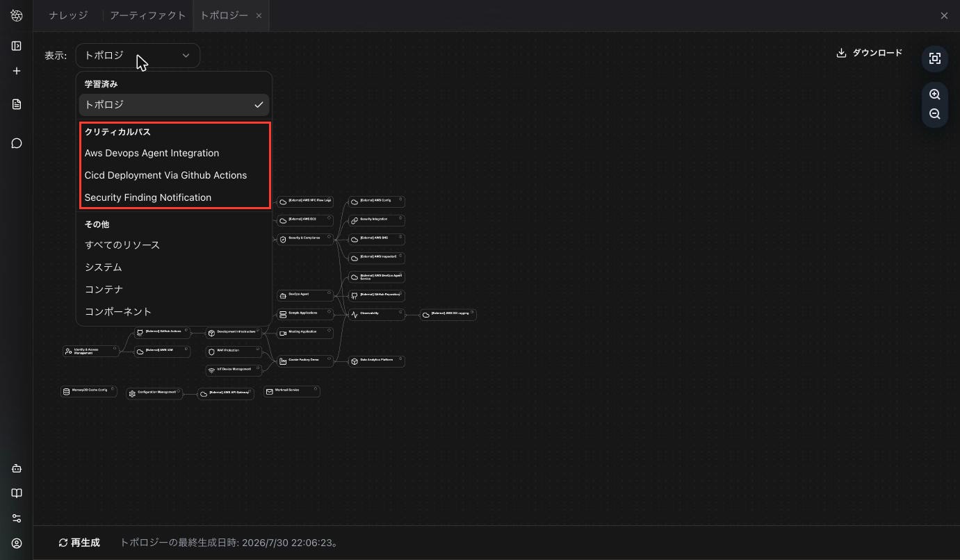The image size is (960, 560).
Task: Switch to the ナレッジ tab
Action: pyautogui.click(x=68, y=15)
